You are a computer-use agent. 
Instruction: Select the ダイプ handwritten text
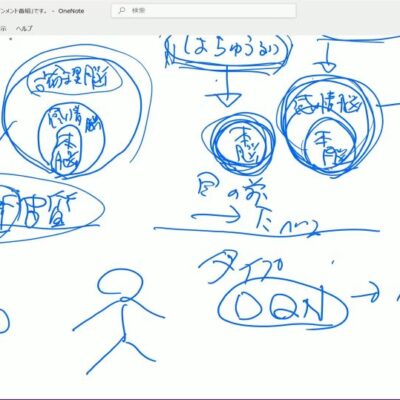point(241,267)
